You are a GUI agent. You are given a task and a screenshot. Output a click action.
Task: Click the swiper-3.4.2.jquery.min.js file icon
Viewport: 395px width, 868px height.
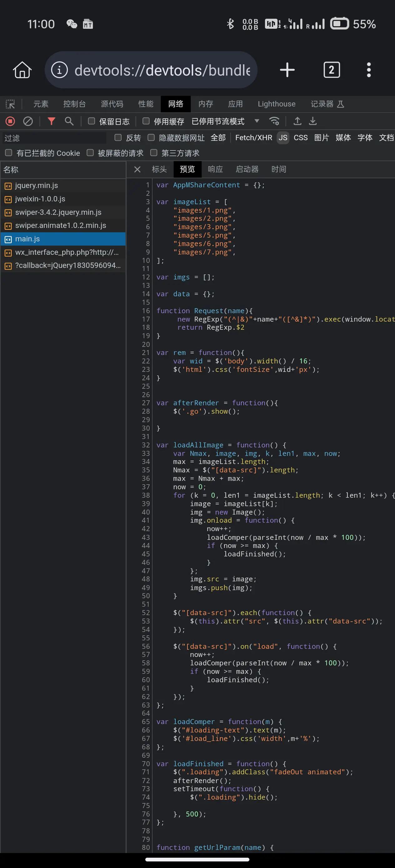click(x=8, y=213)
